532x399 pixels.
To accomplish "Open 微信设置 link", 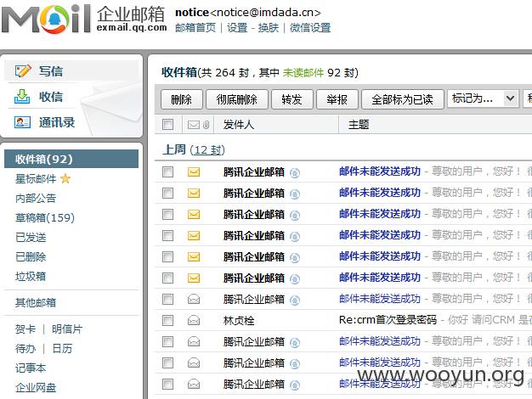I will tap(310, 27).
